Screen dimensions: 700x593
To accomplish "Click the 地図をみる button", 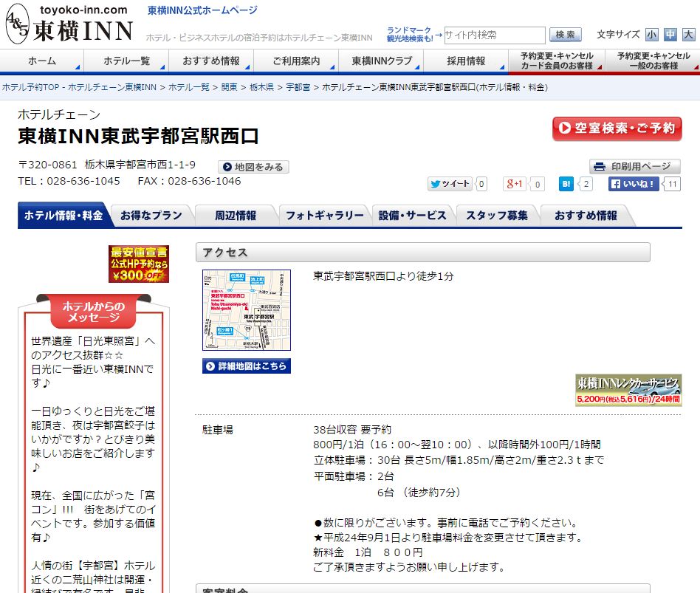I will (253, 167).
